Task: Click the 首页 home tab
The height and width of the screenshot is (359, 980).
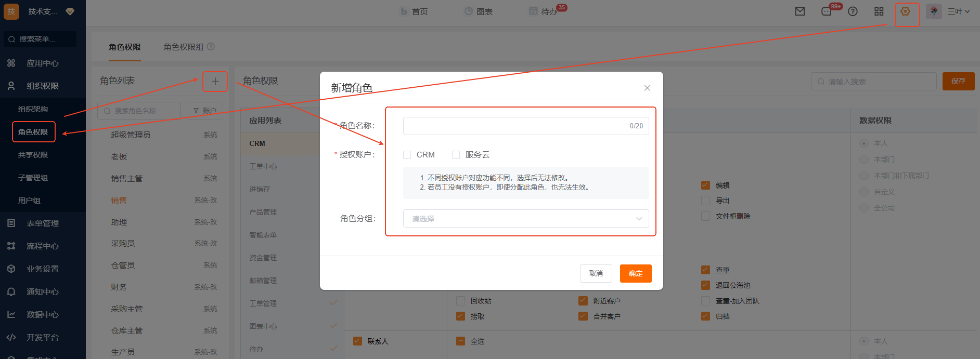Action: click(414, 11)
